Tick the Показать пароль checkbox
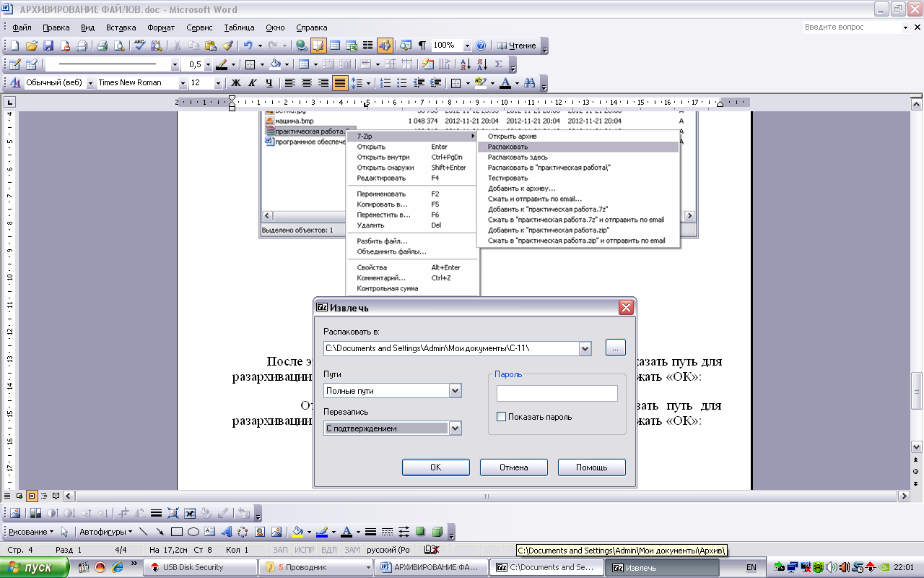The height and width of the screenshot is (578, 924). (502, 417)
